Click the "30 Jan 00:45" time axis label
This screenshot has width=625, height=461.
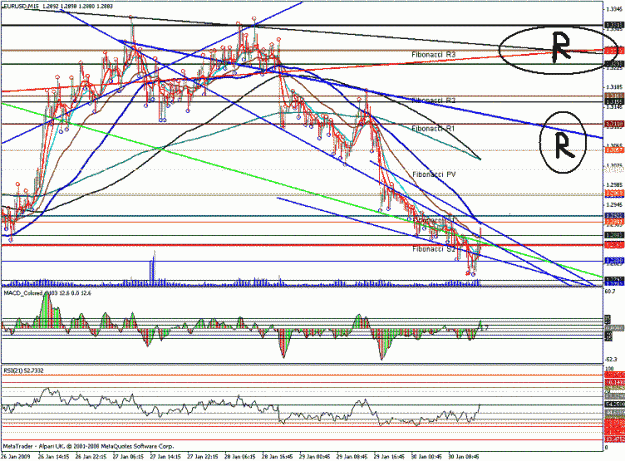[x=427, y=457]
